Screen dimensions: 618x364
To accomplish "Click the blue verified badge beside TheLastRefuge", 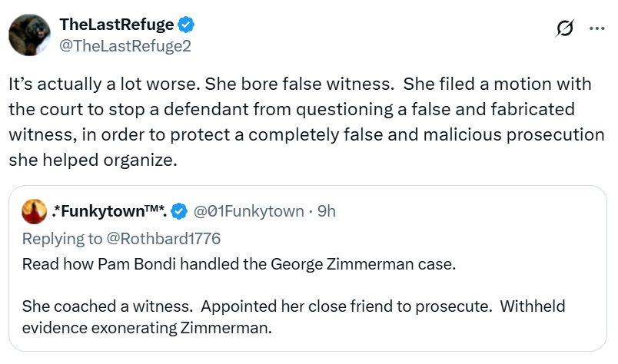I will [187, 25].
